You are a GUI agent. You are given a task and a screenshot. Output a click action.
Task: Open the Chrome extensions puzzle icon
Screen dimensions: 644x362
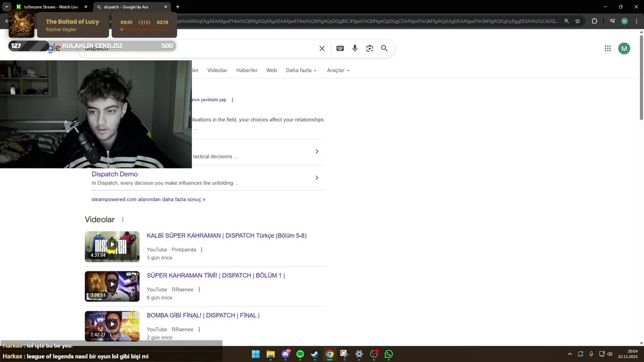pyautogui.click(x=595, y=21)
